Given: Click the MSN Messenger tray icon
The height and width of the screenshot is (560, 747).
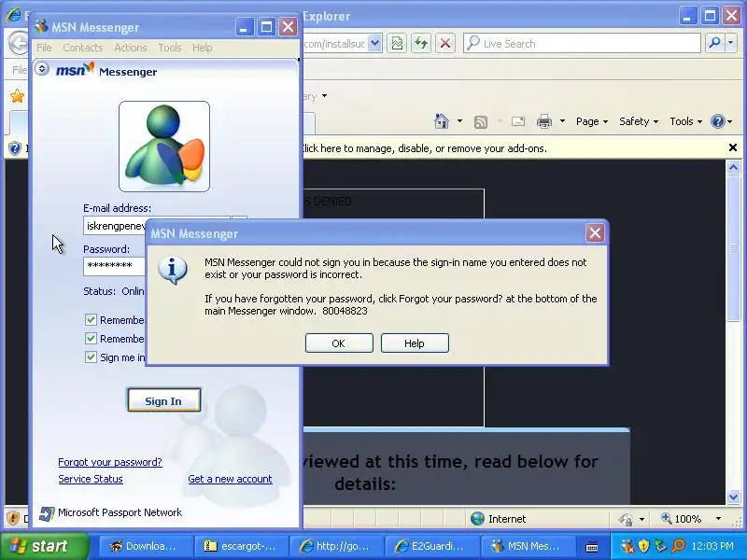Looking at the screenshot, I should [x=627, y=546].
